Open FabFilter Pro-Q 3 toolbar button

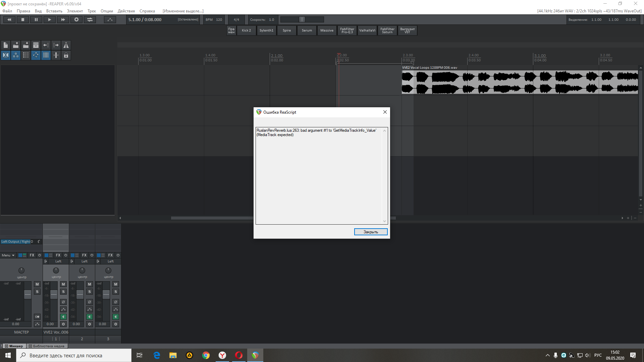[x=347, y=31]
